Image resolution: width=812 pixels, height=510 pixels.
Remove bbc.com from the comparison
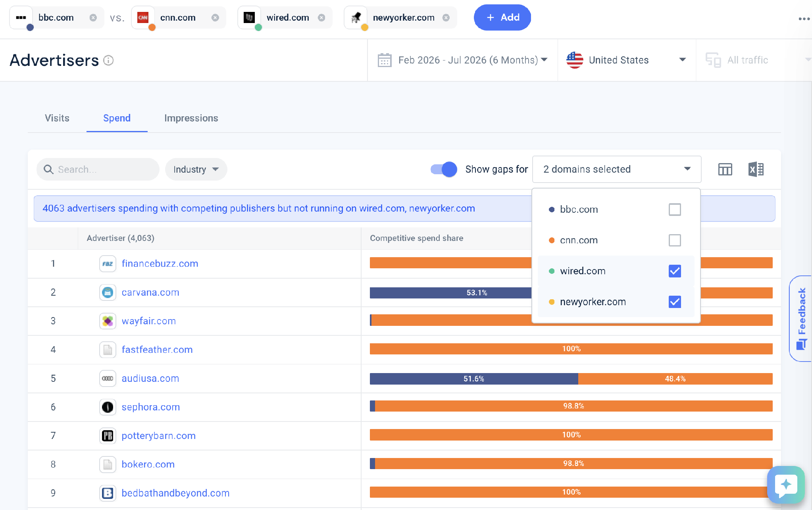tap(93, 17)
